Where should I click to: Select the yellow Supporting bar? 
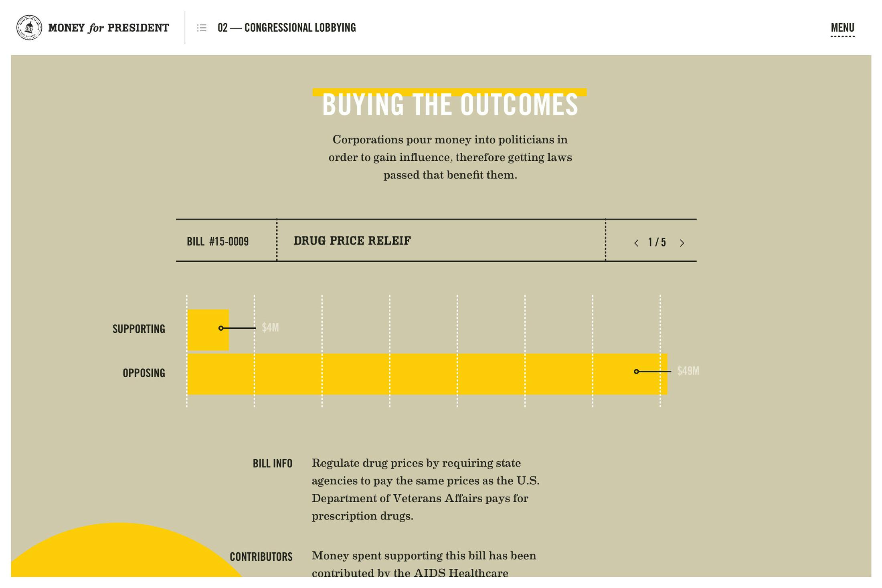coord(208,330)
